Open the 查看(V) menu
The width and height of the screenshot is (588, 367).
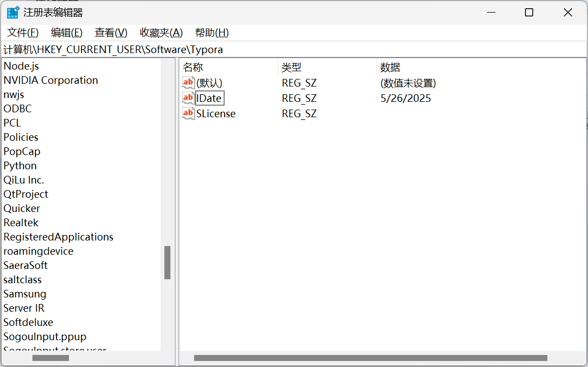pos(111,33)
